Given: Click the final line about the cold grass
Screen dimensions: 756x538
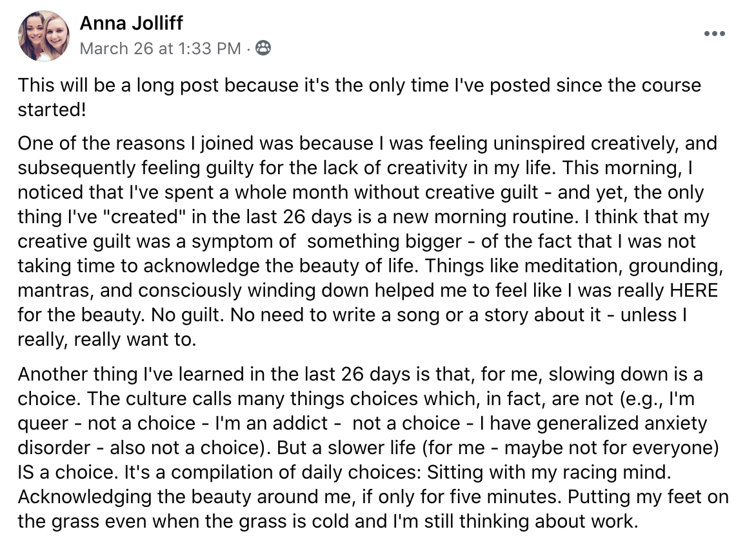Looking at the screenshot, I should [328, 521].
